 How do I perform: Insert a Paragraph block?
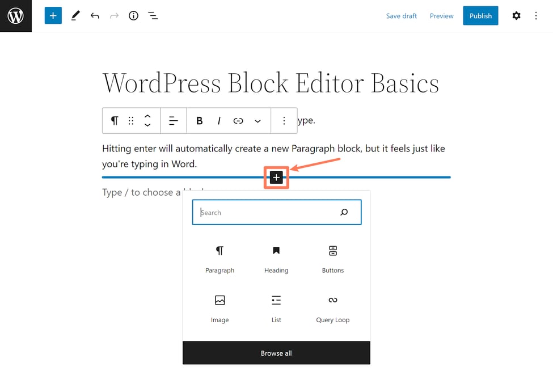pos(219,259)
